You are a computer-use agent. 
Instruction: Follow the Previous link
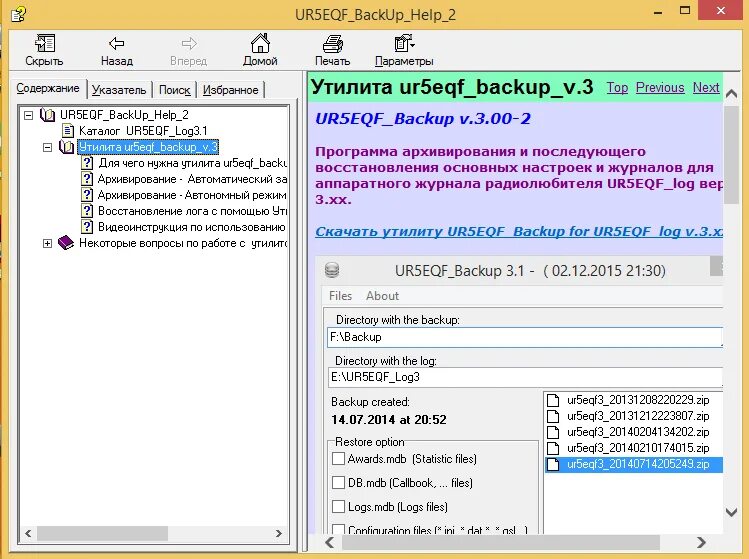coord(660,87)
